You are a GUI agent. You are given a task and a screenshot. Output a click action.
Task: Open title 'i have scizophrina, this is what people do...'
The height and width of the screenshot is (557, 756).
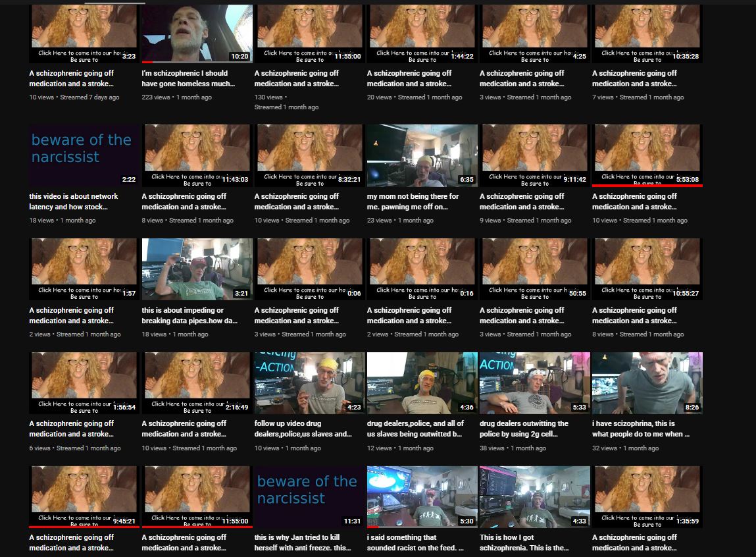coord(641,429)
